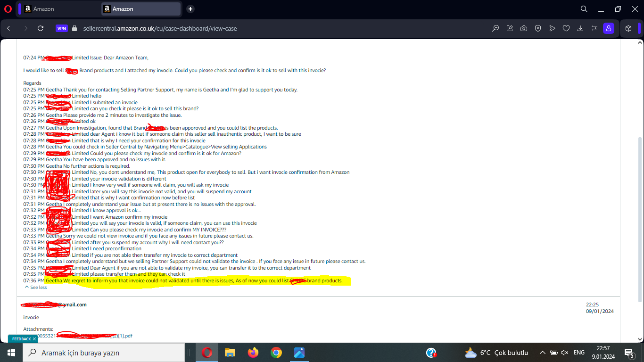Launch Firefox from the taskbar
The height and width of the screenshot is (362, 644).
pyautogui.click(x=253, y=353)
